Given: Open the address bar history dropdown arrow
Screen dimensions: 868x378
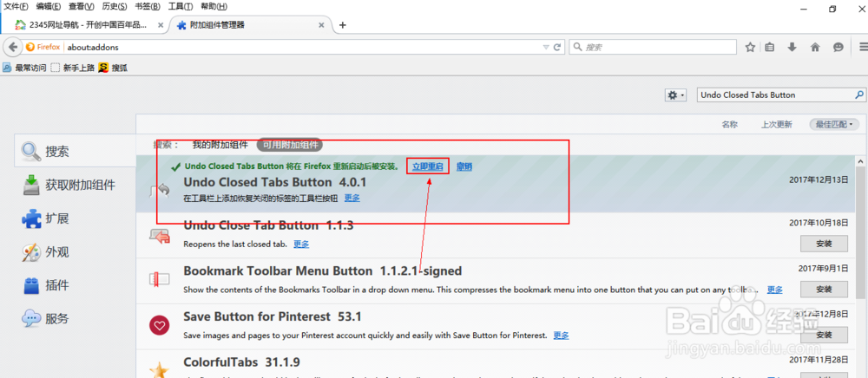Looking at the screenshot, I should tap(546, 48).
